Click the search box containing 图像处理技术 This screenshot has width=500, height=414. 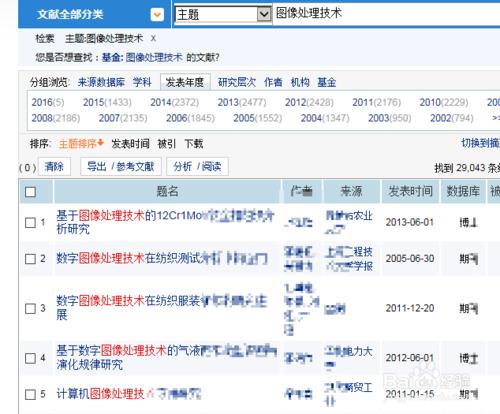[386, 14]
